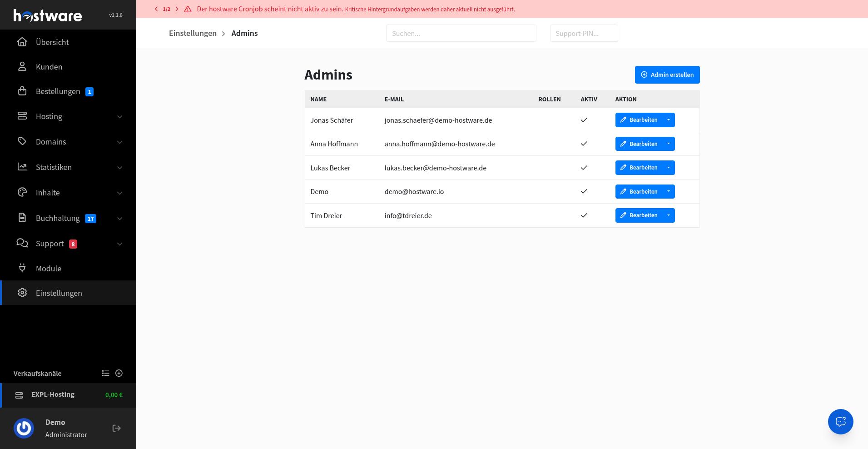The height and width of the screenshot is (449, 868).
Task: Click the warning triangle icon in banner
Action: tap(188, 9)
